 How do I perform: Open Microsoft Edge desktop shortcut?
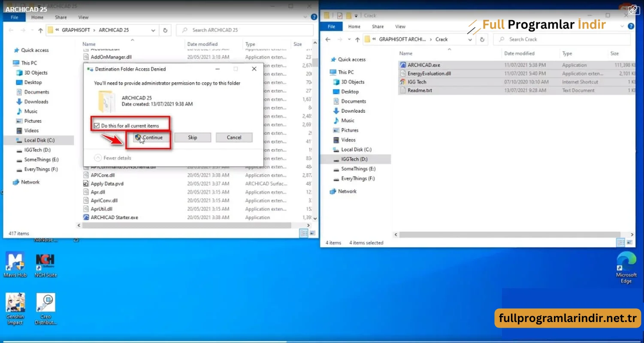(x=626, y=268)
